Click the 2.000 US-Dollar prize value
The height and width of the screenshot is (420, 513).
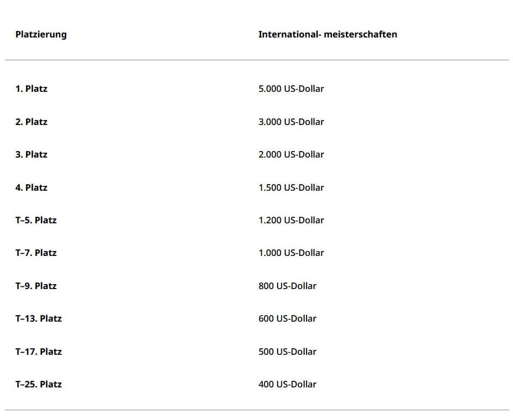[291, 154]
